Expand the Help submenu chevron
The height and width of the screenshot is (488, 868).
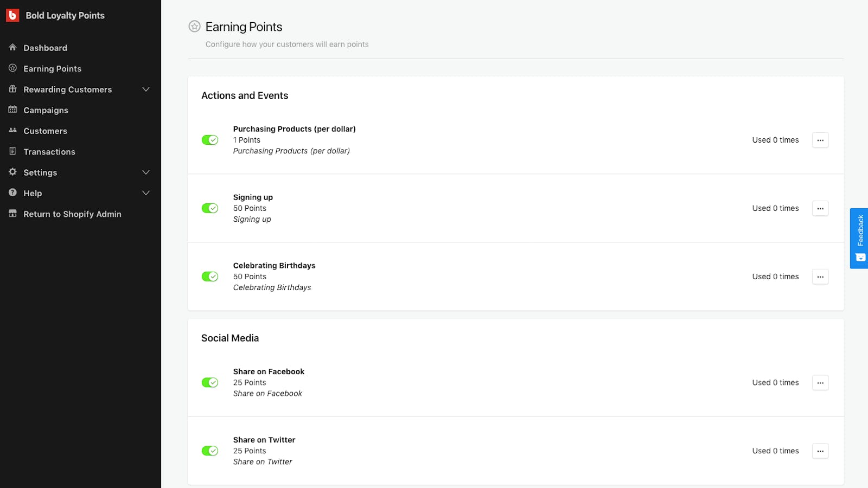pos(146,193)
